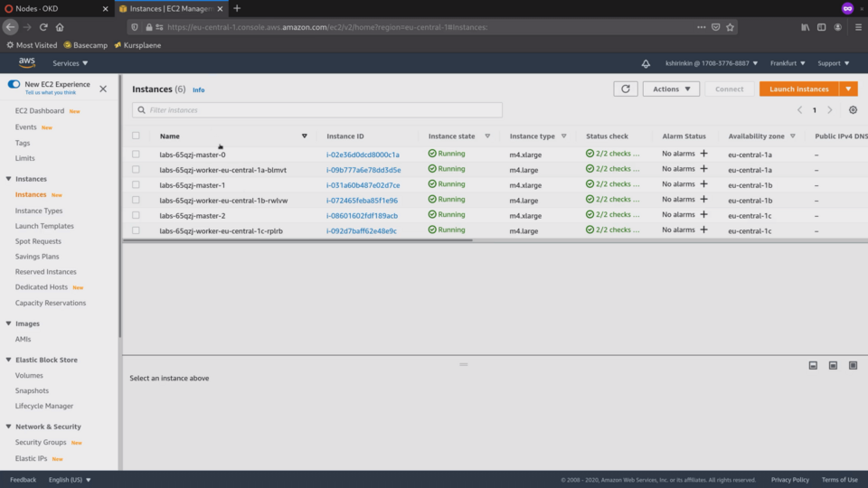The image size is (868, 488).
Task: Sort by Availability zone column
Action: 792,136
